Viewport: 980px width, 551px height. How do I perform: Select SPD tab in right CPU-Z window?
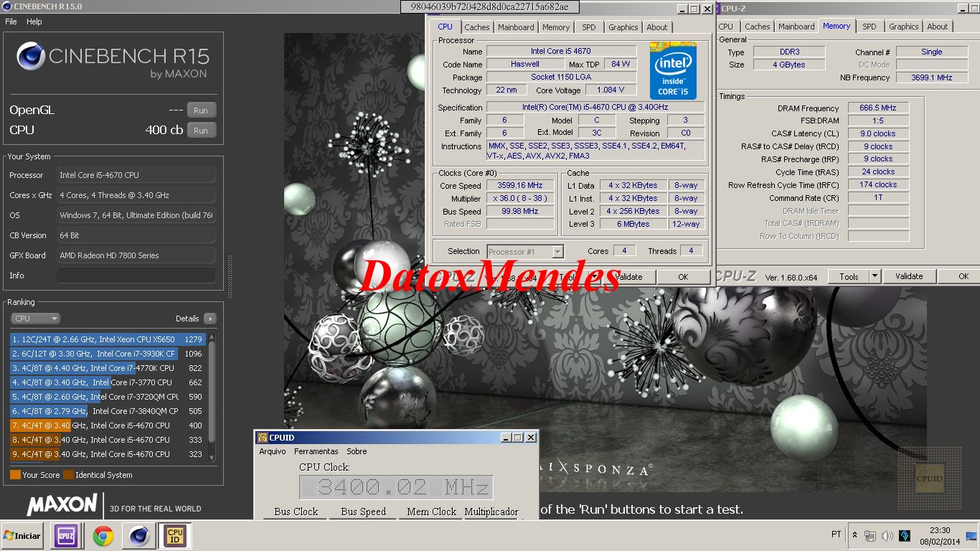[x=870, y=27]
